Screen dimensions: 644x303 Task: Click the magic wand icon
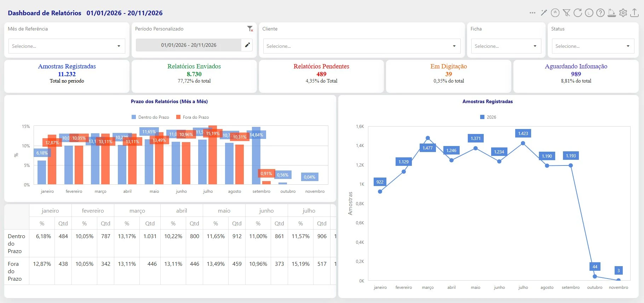[x=544, y=13]
